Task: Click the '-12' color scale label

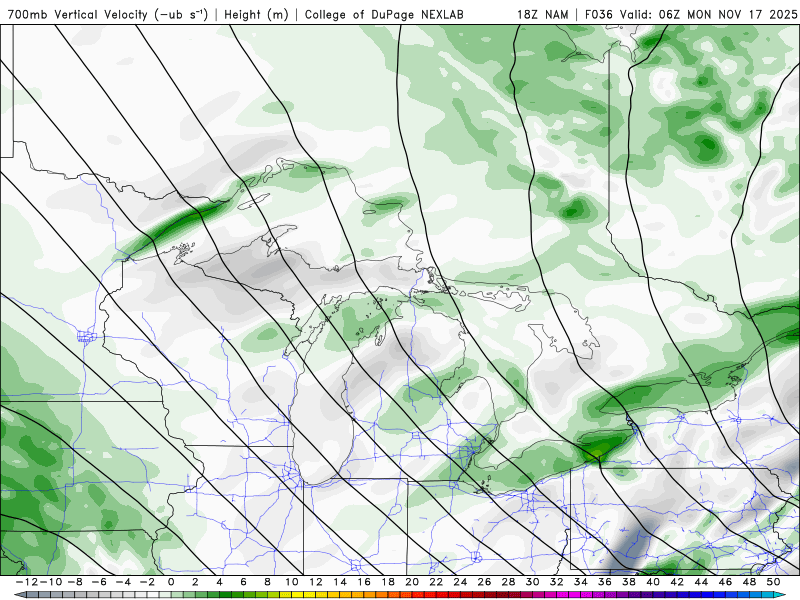Action: [x=27, y=582]
